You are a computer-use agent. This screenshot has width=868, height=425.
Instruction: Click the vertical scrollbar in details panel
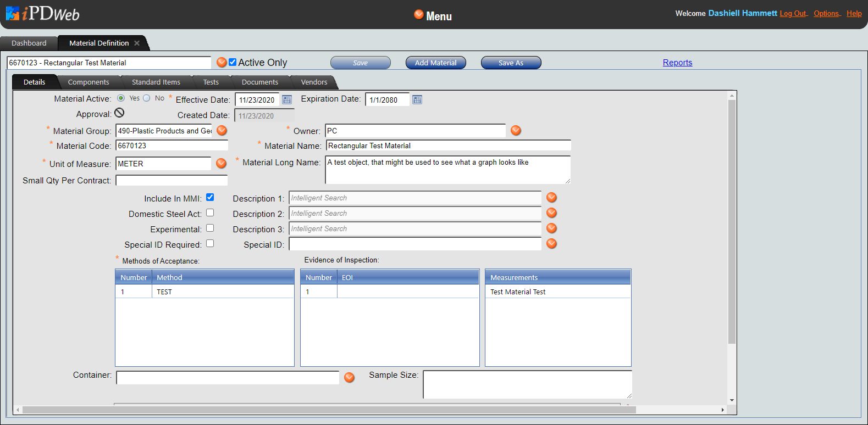tap(732, 220)
